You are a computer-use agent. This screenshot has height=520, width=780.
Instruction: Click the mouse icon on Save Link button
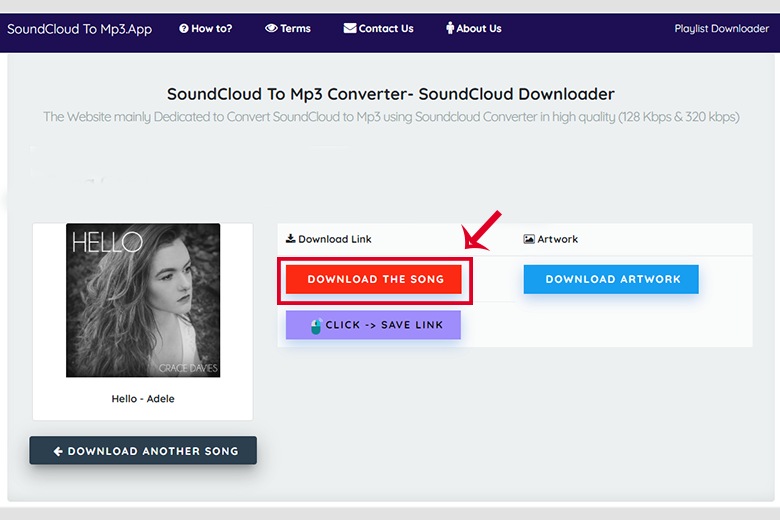316,326
